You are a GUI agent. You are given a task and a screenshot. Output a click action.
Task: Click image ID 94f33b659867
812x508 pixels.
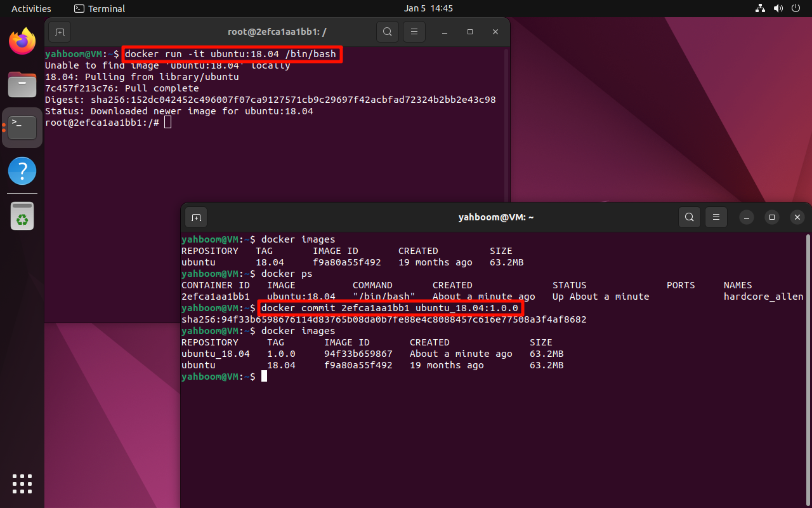pos(358,354)
